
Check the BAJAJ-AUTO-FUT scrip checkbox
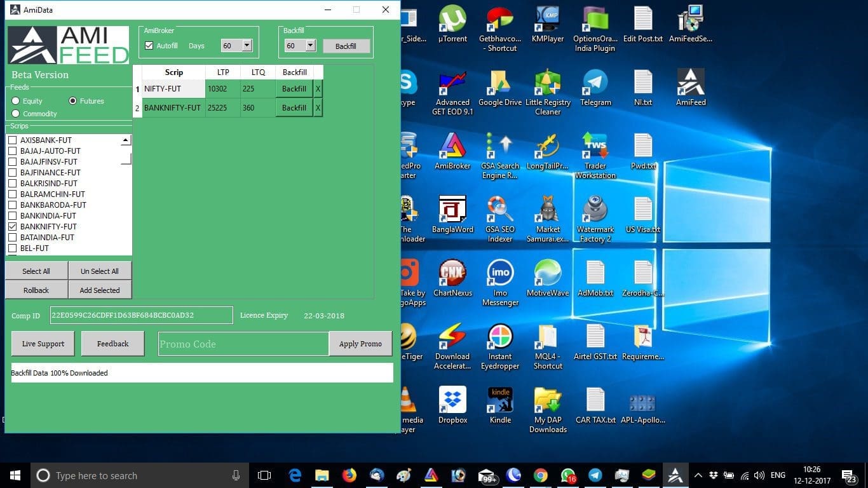pos(12,151)
